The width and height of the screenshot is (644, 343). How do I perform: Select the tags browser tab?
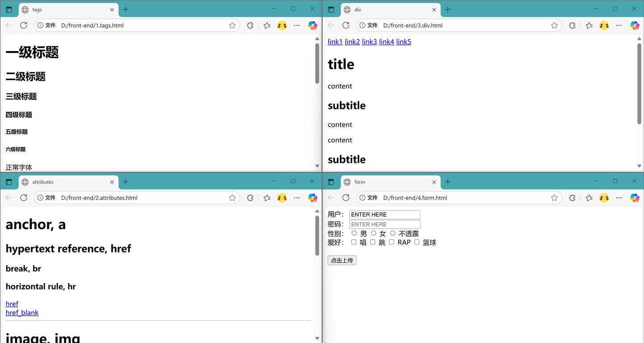68,9
